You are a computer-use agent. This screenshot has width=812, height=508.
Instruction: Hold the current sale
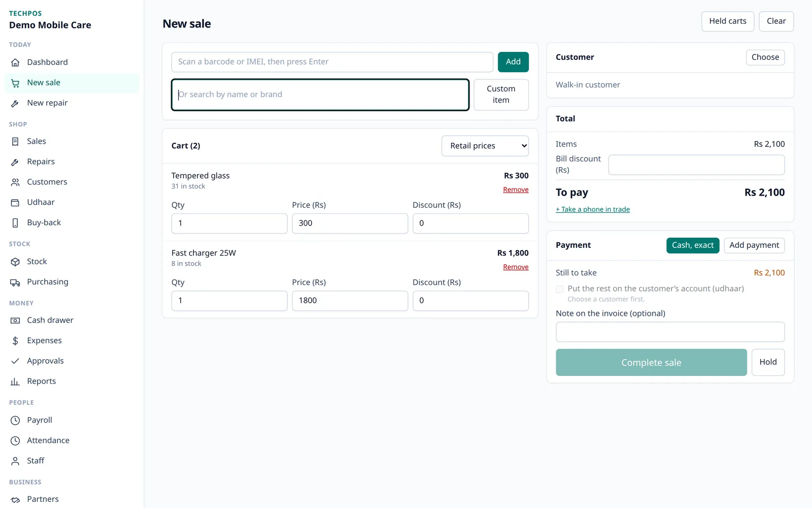[x=768, y=362]
